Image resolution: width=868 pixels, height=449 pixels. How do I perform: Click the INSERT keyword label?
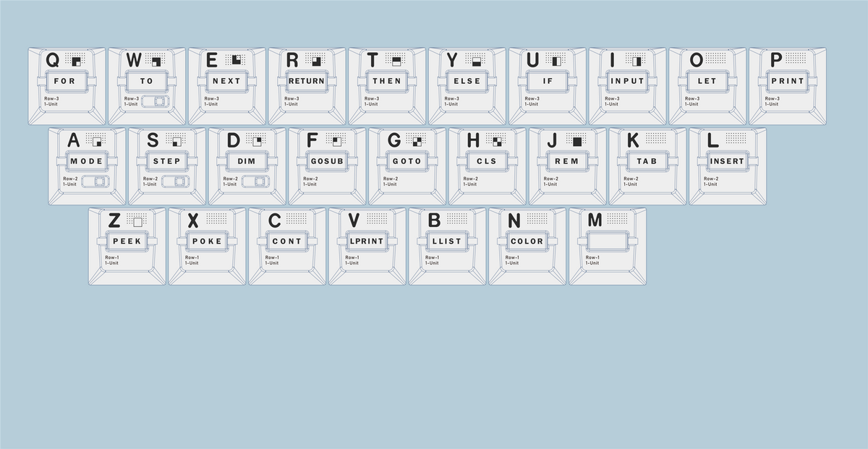(x=727, y=161)
